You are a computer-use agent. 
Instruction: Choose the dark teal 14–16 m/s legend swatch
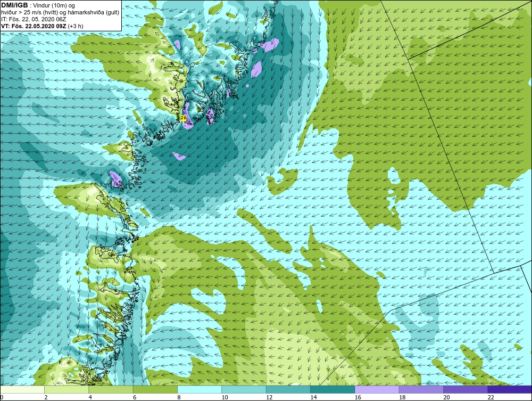332,389
